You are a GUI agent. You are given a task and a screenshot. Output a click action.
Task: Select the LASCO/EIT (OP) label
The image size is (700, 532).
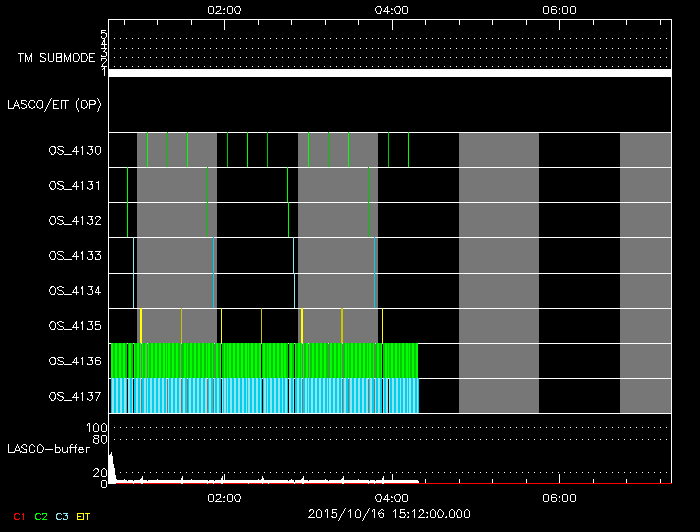coord(55,104)
